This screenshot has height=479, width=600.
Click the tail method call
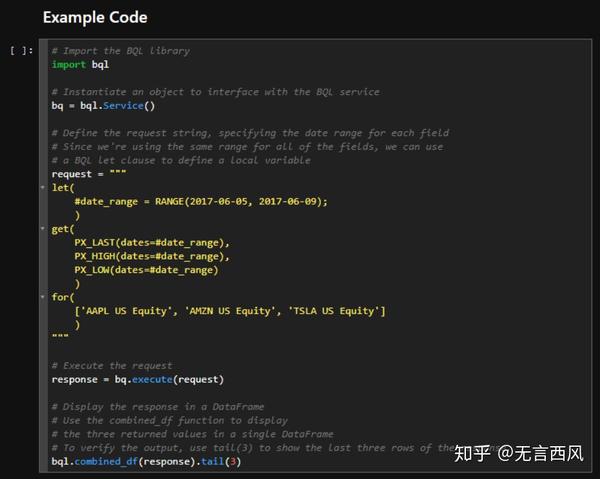pyautogui.click(x=212, y=461)
